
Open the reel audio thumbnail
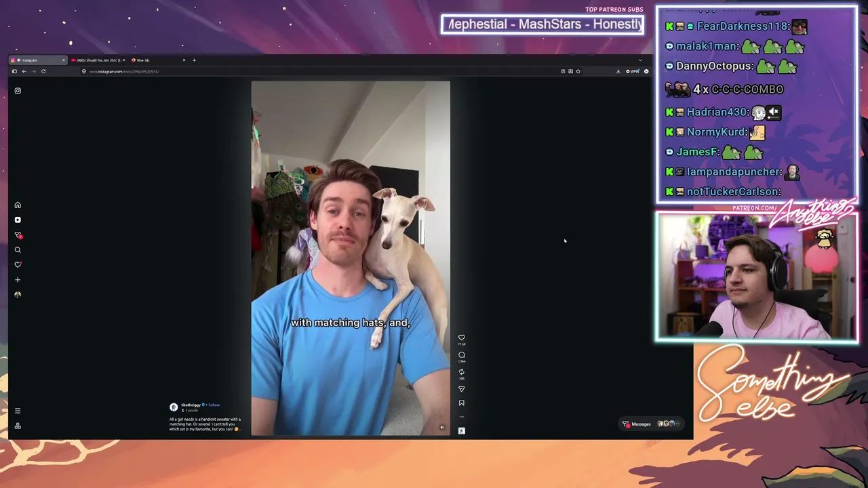click(462, 430)
